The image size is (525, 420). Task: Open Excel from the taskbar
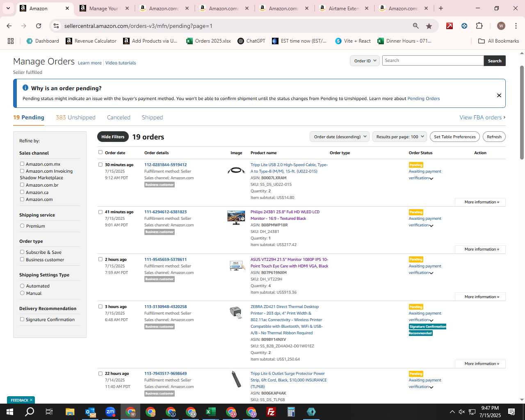pos(211,412)
